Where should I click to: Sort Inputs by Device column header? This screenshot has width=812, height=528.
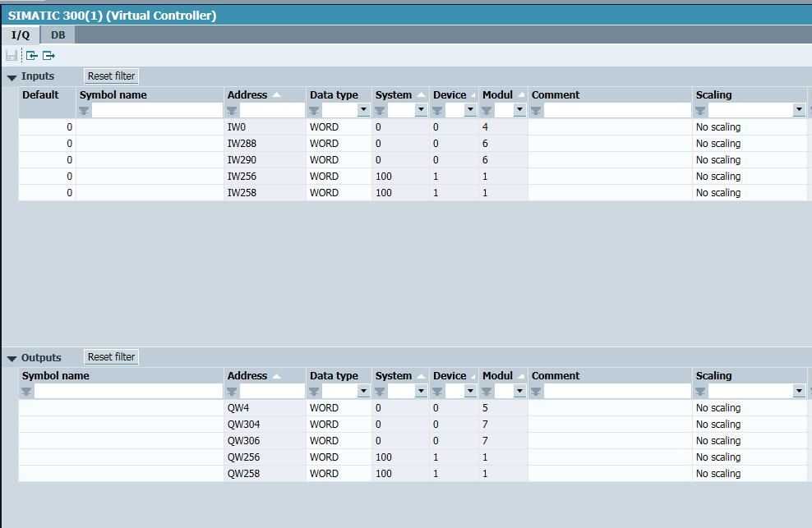(x=454, y=94)
